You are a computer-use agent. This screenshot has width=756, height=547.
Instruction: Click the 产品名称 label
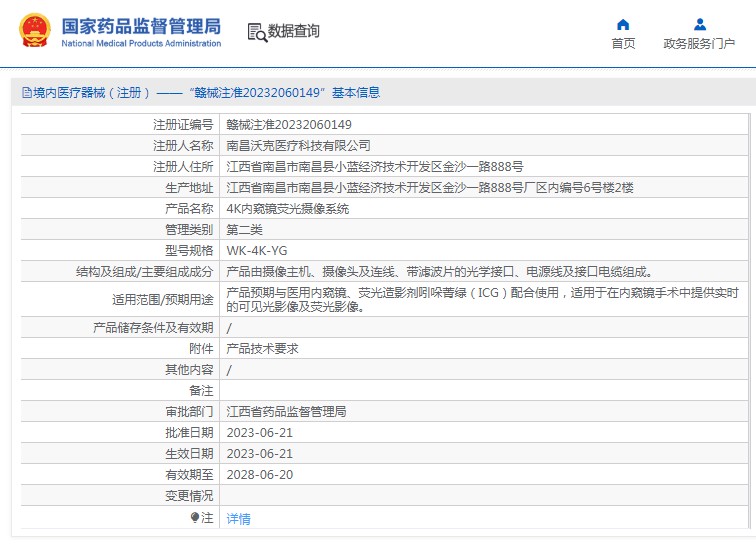189,209
